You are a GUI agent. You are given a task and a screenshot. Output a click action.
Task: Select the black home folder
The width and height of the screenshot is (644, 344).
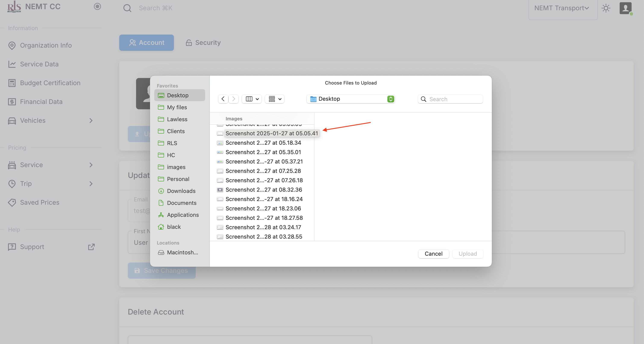pos(174,227)
